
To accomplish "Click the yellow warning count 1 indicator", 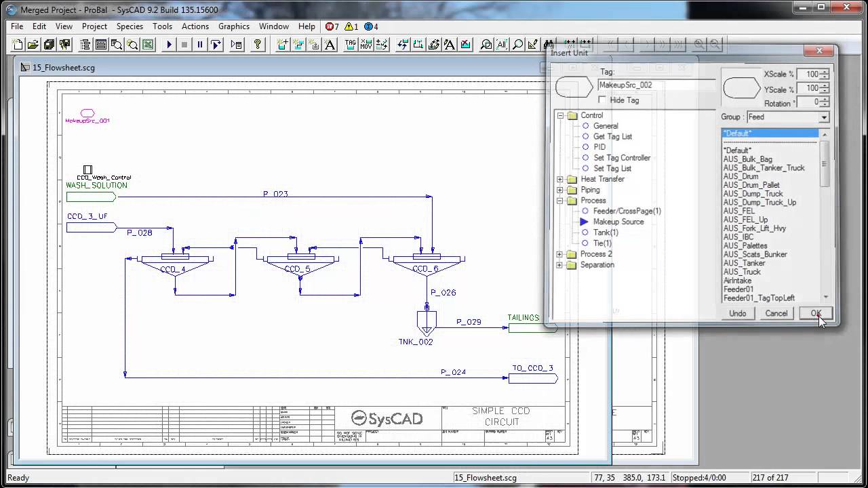I will click(351, 26).
